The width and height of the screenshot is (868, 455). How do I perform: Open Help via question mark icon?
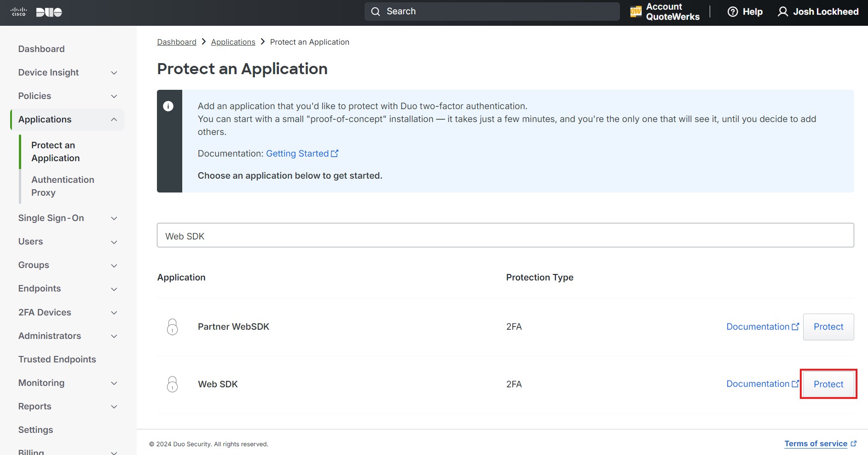tap(732, 12)
